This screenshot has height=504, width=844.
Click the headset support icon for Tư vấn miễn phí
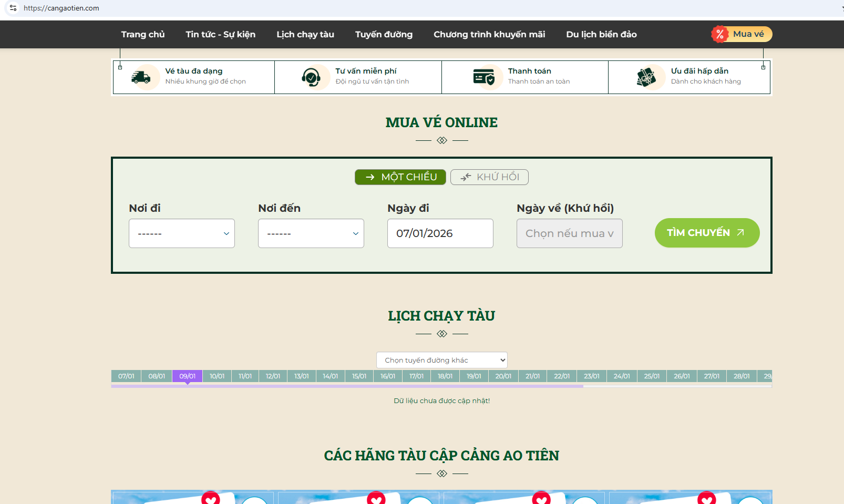tap(311, 77)
